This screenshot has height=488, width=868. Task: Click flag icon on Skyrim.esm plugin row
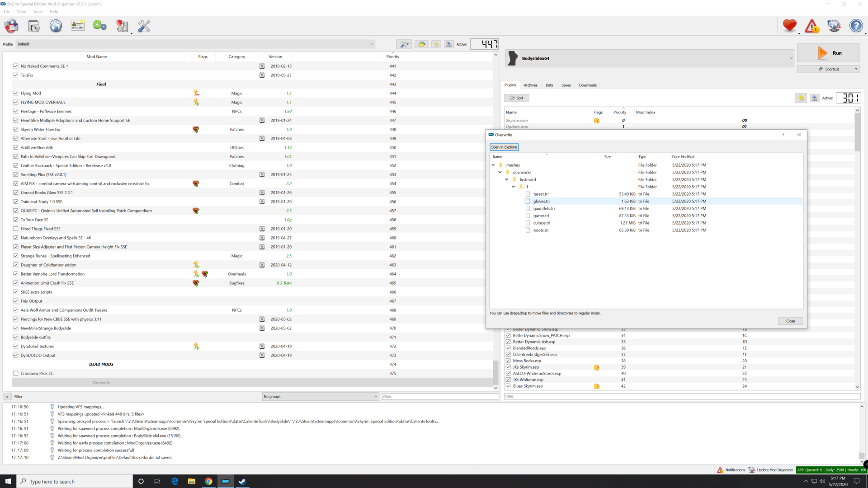pyautogui.click(x=597, y=121)
